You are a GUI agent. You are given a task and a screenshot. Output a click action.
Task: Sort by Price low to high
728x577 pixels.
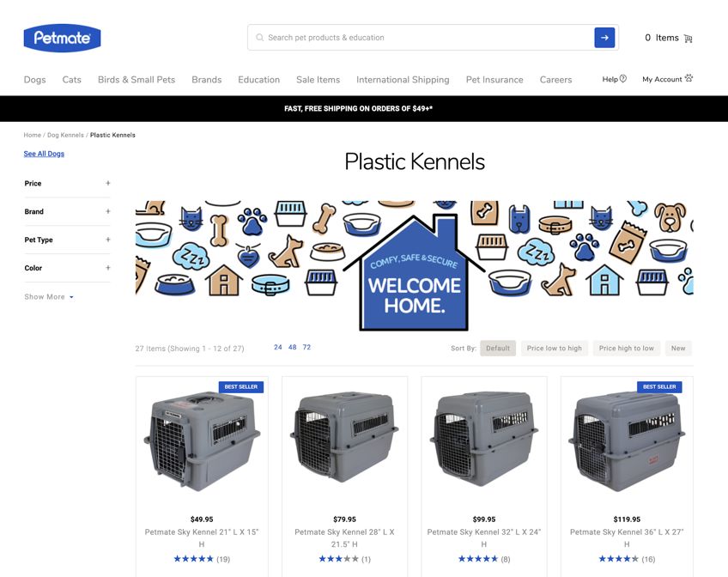click(x=555, y=348)
